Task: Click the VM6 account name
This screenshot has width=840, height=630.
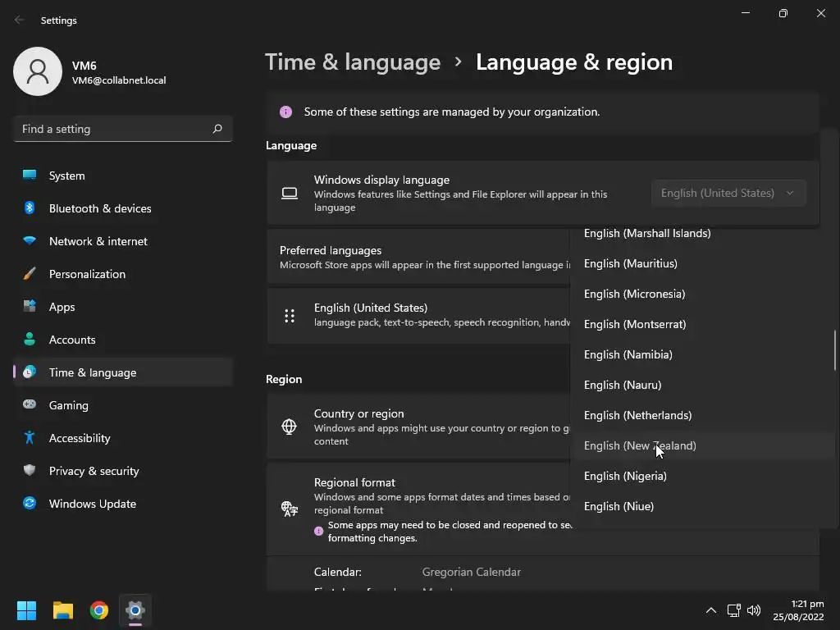Action: [84, 66]
